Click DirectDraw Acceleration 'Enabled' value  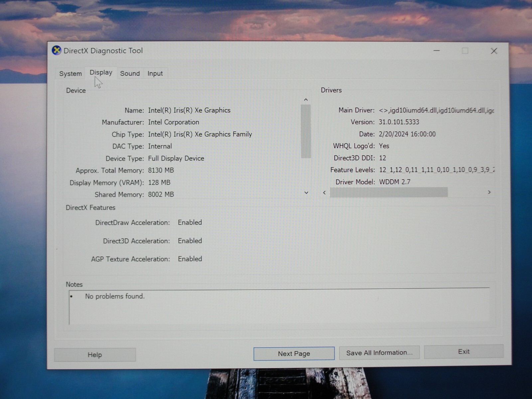coord(190,222)
